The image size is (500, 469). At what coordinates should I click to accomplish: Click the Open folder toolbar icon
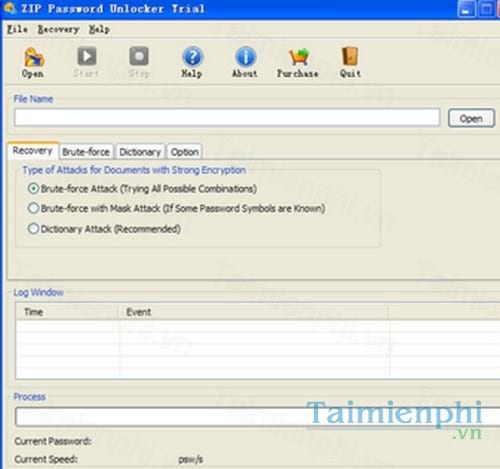point(33,57)
